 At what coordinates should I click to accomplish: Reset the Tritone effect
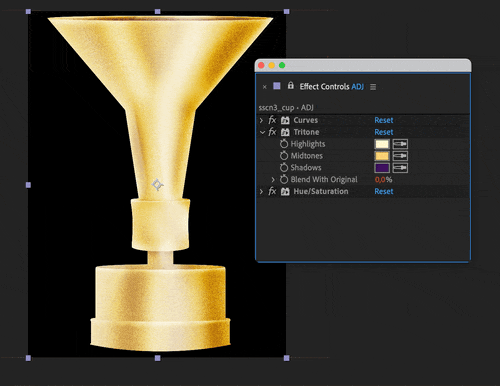tap(384, 132)
